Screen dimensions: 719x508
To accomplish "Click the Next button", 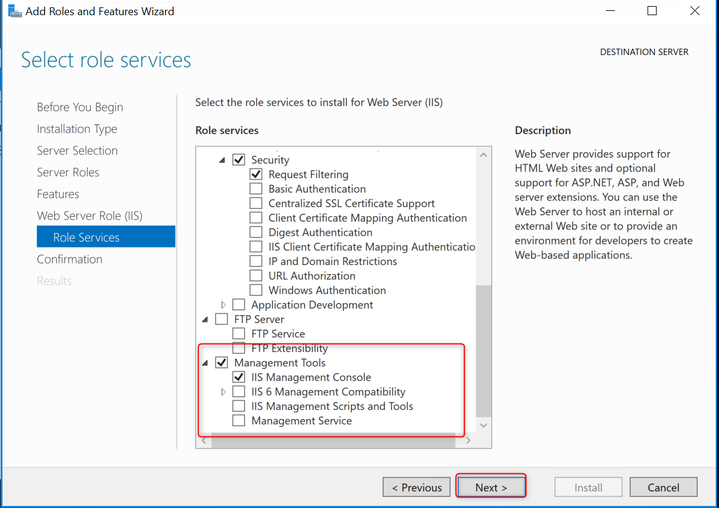I will (491, 487).
